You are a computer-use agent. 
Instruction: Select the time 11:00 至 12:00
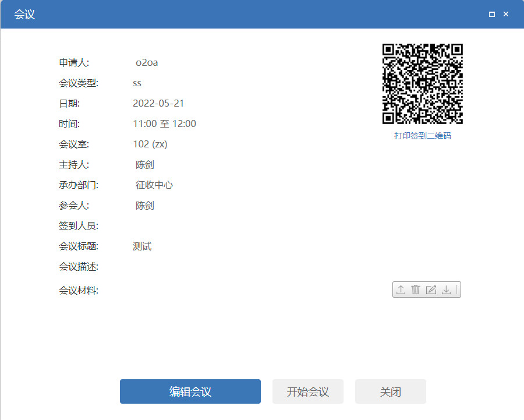[164, 123]
